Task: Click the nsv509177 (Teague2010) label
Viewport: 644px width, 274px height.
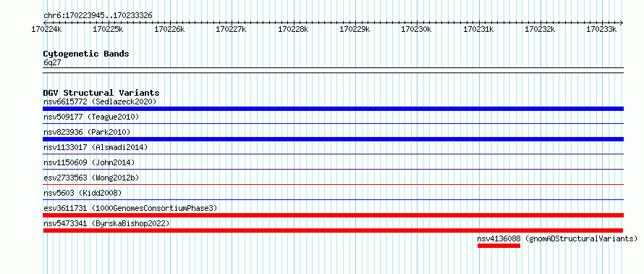Action: click(91, 117)
